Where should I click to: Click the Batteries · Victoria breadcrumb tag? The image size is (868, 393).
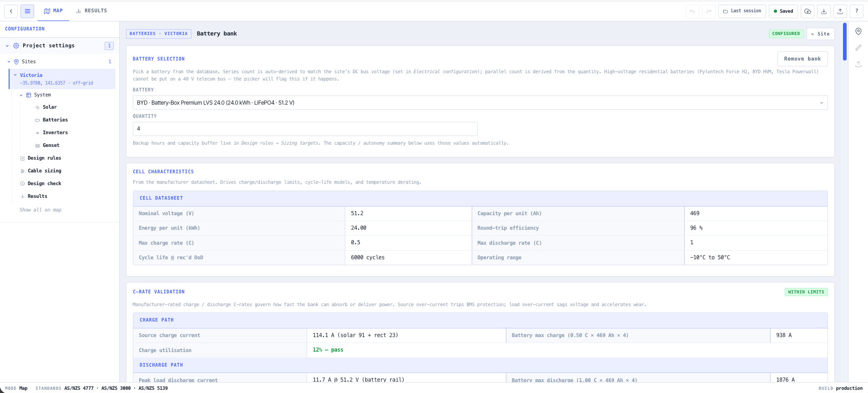158,34
